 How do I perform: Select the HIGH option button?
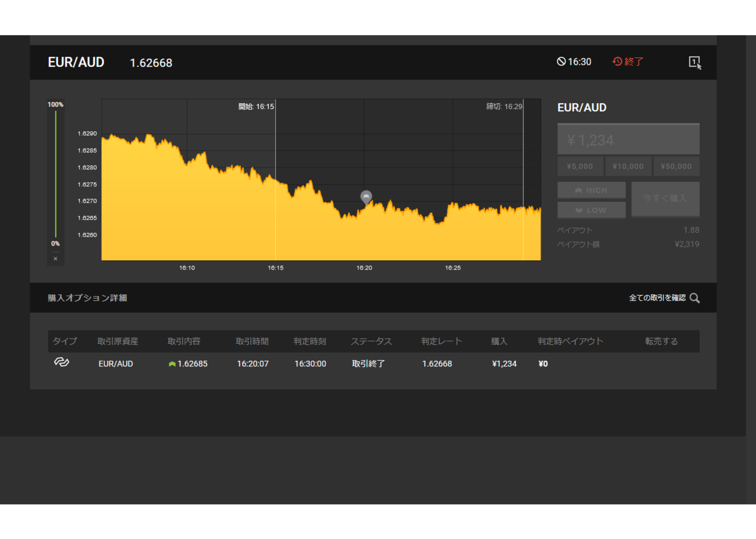tap(592, 190)
